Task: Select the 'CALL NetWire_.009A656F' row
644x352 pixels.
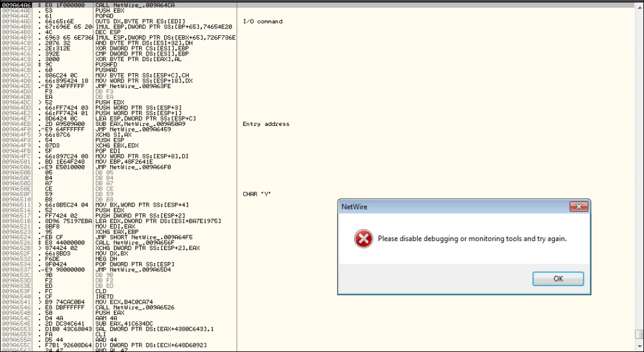Action: click(x=135, y=242)
